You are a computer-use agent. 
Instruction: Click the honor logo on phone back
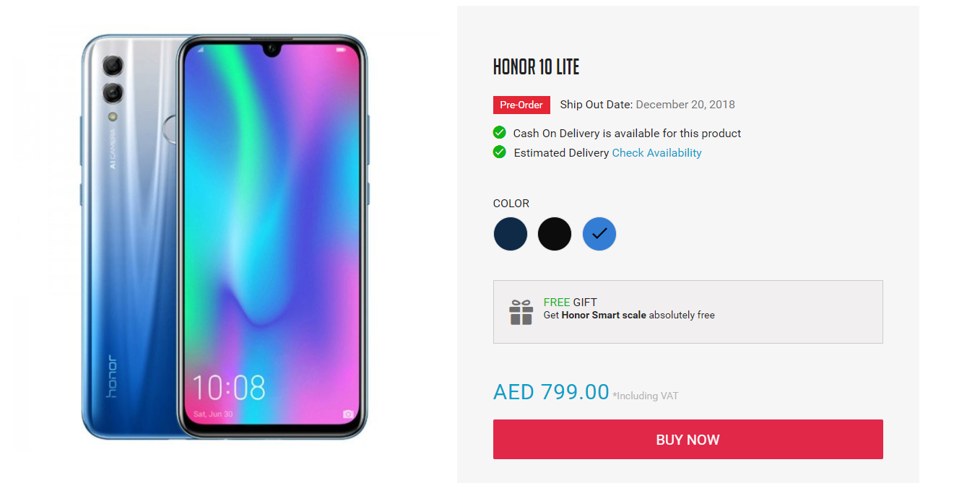click(111, 376)
